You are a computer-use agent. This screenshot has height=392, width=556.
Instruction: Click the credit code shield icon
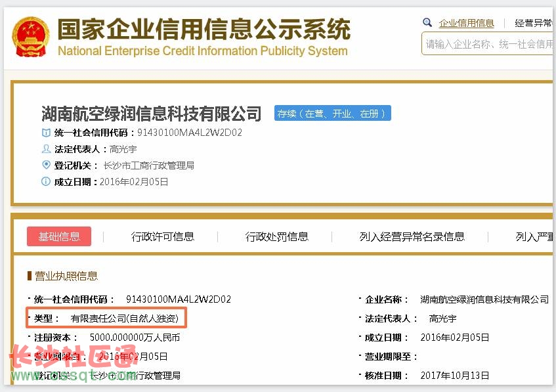point(46,133)
